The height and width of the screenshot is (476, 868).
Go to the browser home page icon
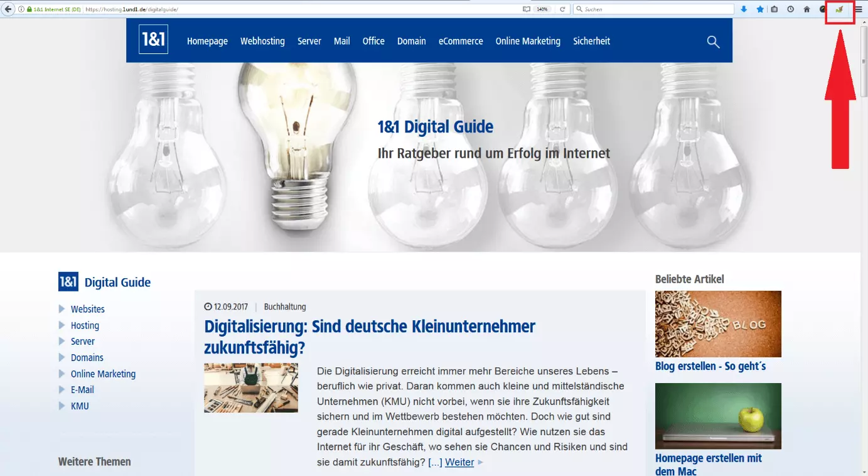click(807, 9)
